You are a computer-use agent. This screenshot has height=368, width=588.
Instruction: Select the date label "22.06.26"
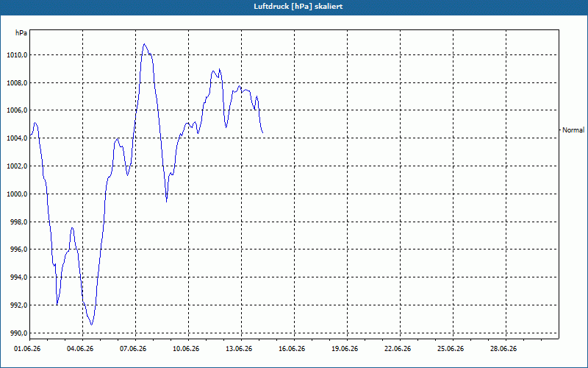coord(398,349)
